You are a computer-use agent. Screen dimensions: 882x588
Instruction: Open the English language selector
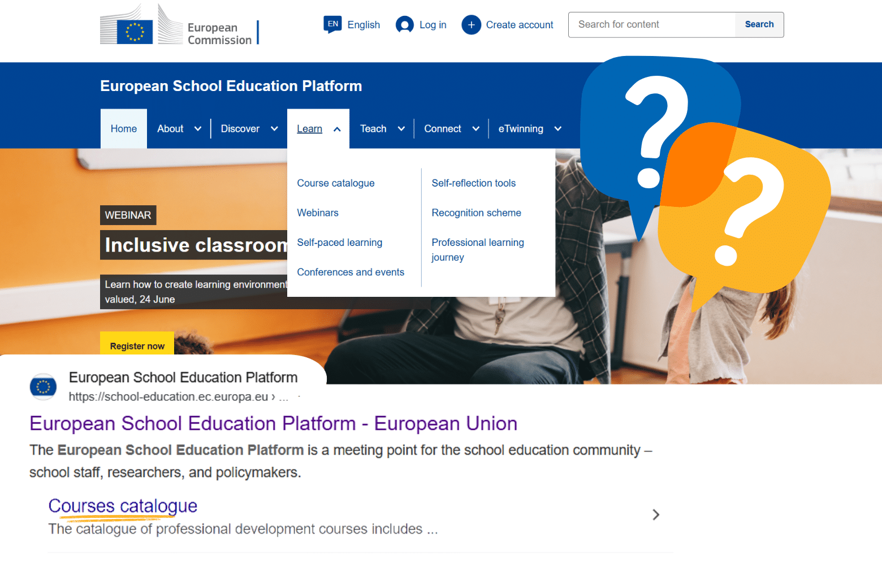pos(364,25)
